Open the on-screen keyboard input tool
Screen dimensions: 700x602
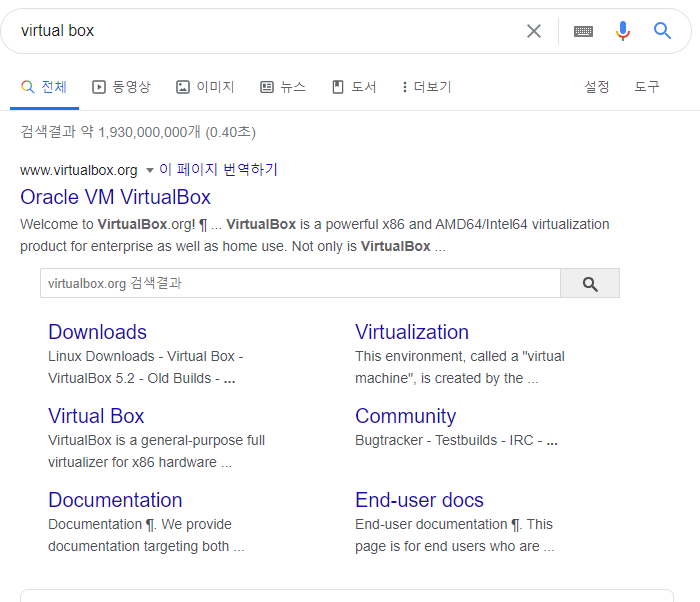[x=583, y=31]
